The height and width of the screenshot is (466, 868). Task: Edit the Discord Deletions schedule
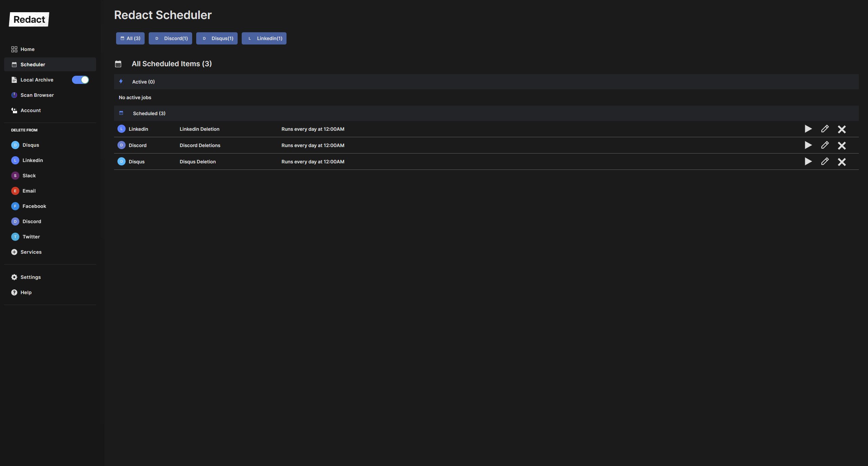(x=825, y=145)
